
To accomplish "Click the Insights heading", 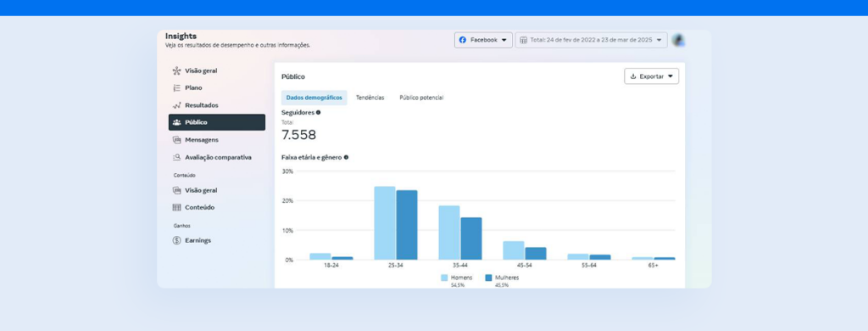I will 181,36.
